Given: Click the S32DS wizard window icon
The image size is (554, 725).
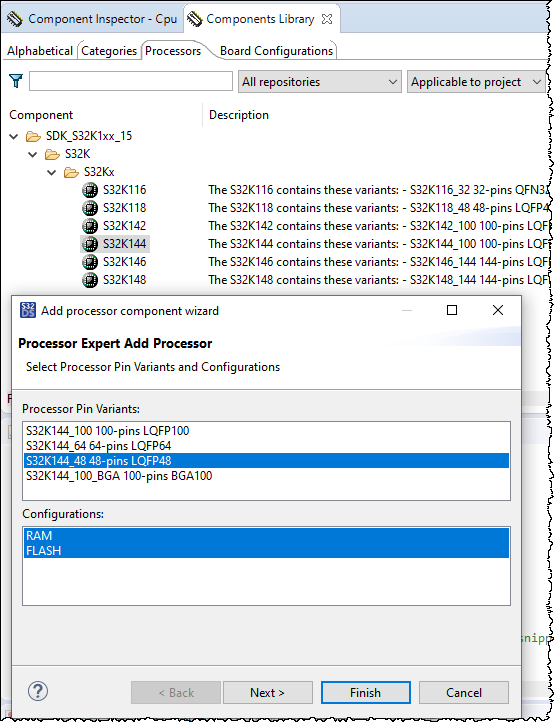Looking at the screenshot, I should coord(28,310).
